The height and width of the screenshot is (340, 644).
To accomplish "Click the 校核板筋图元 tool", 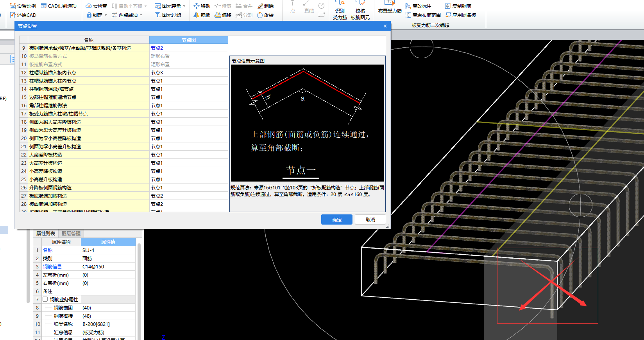I will (360, 10).
